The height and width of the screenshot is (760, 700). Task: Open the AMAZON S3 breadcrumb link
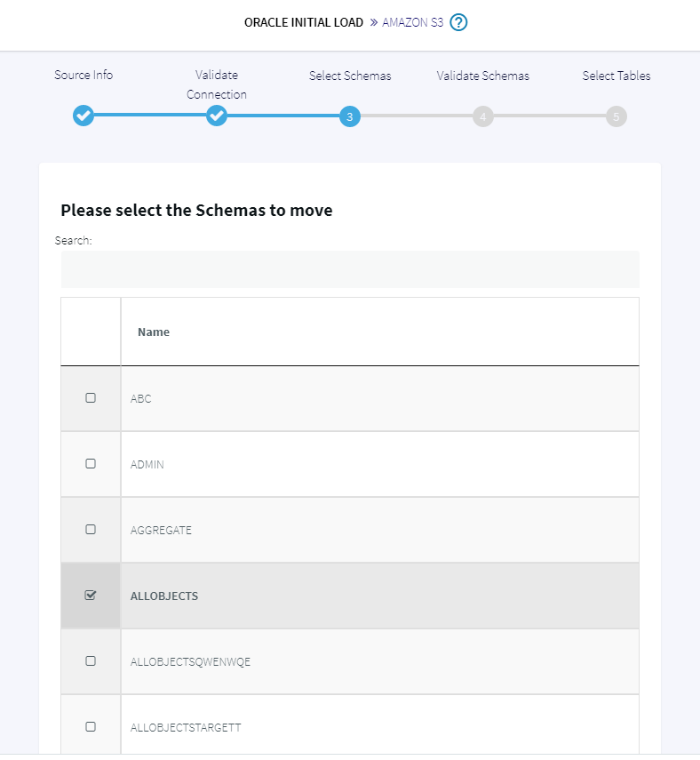tap(413, 22)
